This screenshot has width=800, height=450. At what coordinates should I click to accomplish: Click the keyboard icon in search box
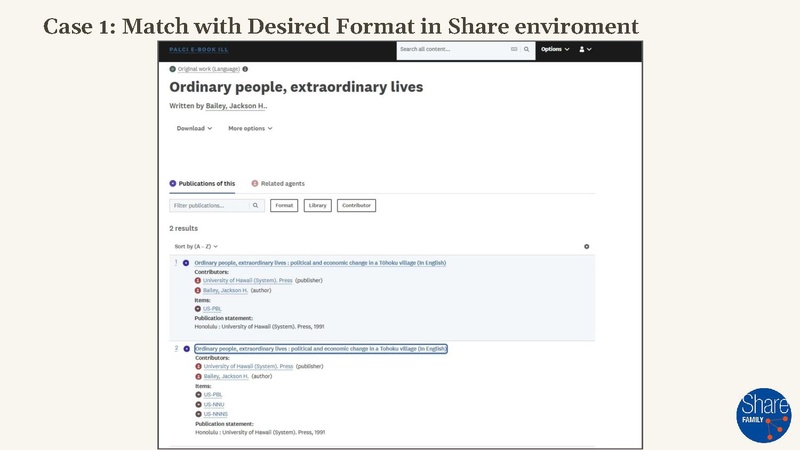pyautogui.click(x=514, y=49)
